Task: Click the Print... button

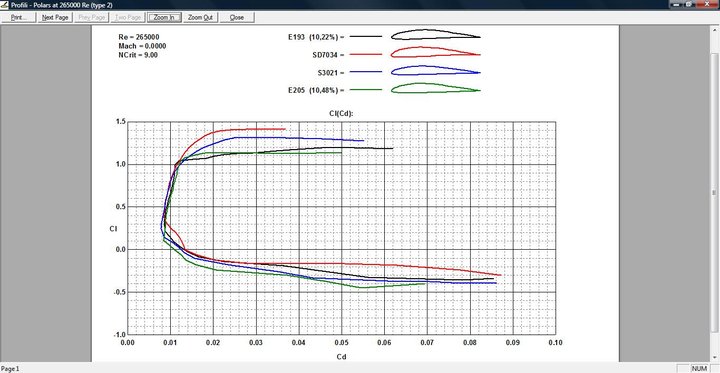Action: [18, 17]
